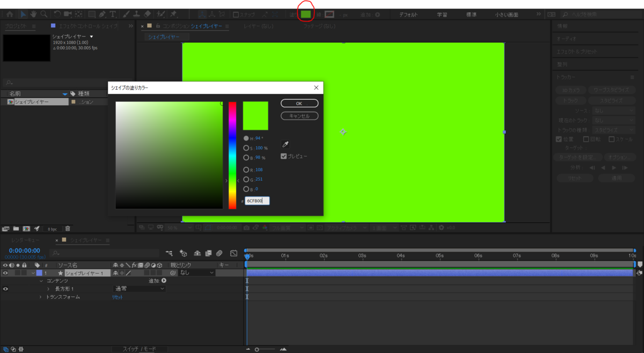Click the eyedropper in color dialog
This screenshot has width=644, height=353.
(x=286, y=144)
